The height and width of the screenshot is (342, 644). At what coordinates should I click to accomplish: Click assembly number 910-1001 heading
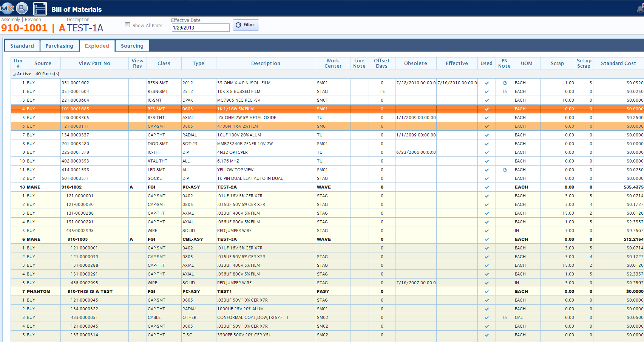[24, 28]
